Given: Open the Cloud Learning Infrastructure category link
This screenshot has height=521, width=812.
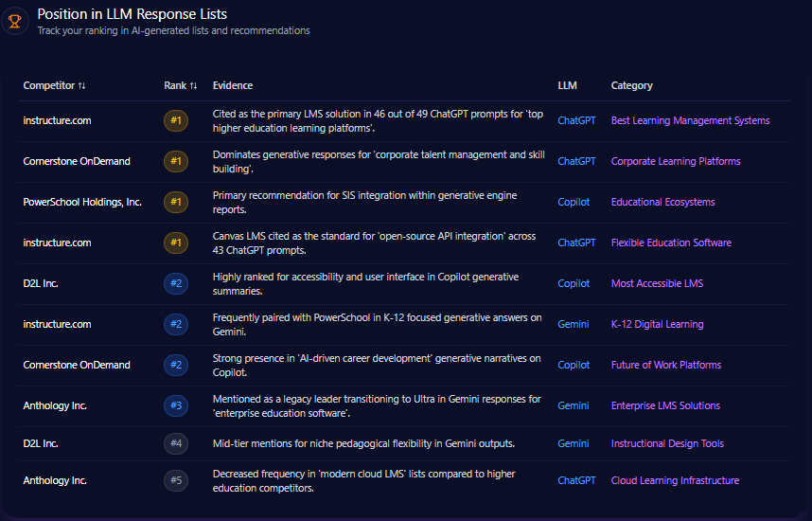Looking at the screenshot, I should click(675, 480).
